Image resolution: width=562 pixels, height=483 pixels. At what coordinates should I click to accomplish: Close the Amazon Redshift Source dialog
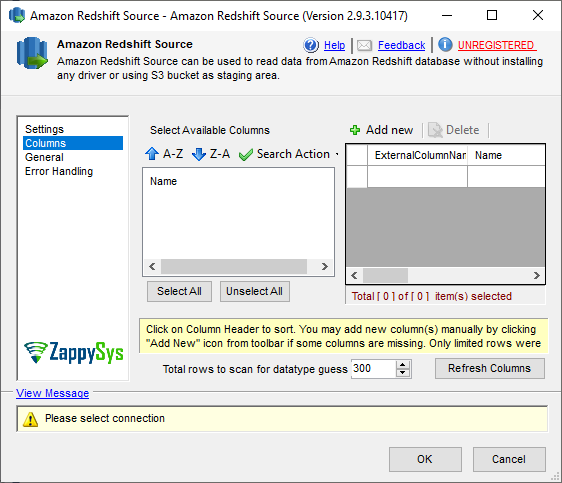pyautogui.click(x=538, y=15)
